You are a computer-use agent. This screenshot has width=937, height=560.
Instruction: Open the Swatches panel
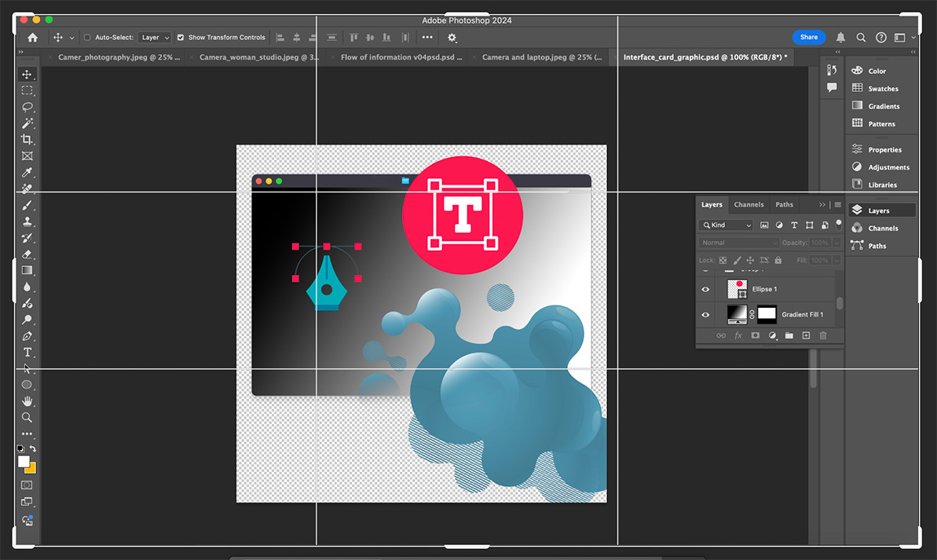(882, 89)
